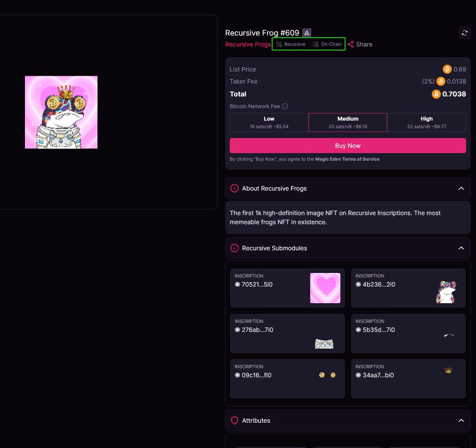Open the astronaut suit submodule thumbnail
This screenshot has width=476, height=448.
click(x=324, y=344)
